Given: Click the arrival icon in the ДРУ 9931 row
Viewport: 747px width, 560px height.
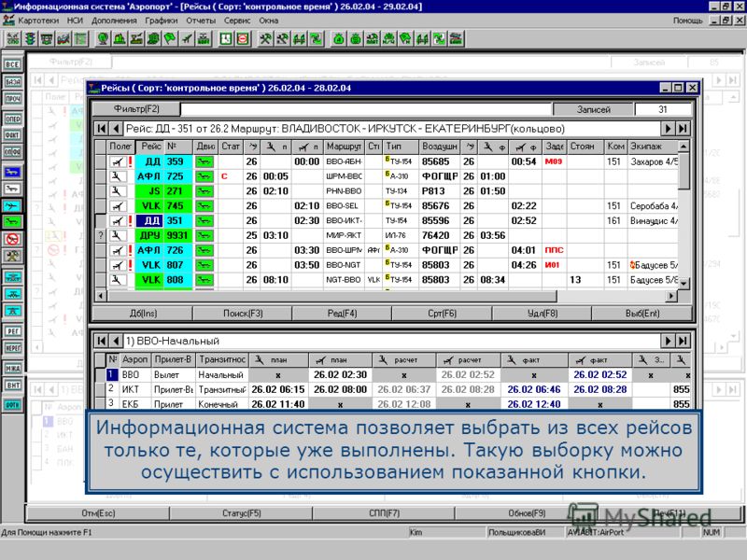Looking at the screenshot, I should tap(117, 235).
